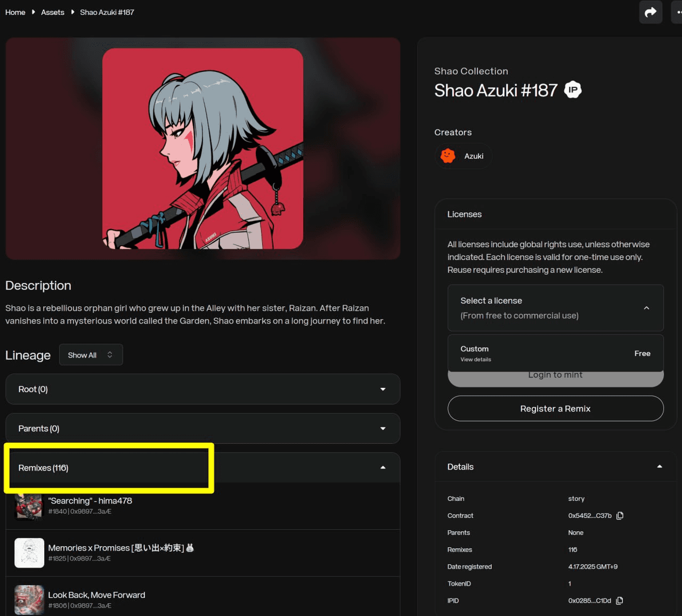This screenshot has width=682, height=616.
Task: Collapse the Remixes (116) section
Action: pyautogui.click(x=202, y=468)
